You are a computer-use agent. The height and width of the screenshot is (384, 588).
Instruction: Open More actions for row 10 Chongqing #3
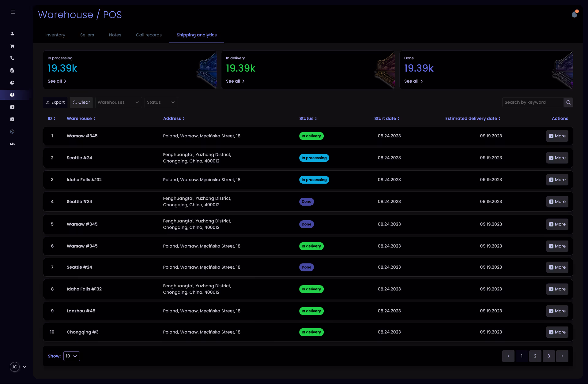(x=557, y=332)
